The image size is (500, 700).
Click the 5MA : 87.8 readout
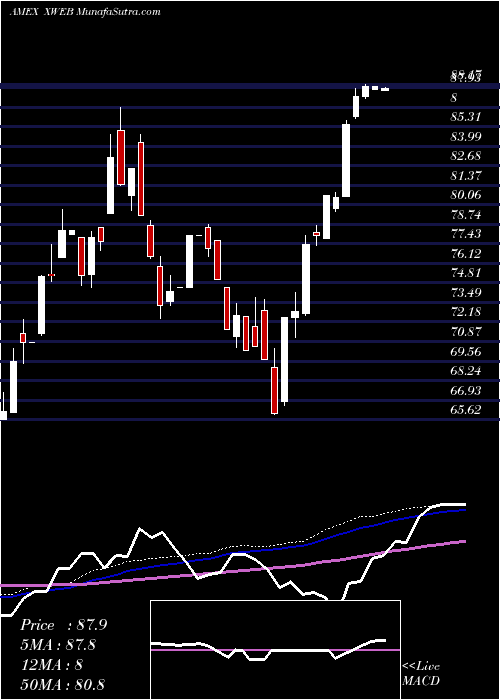coord(59,645)
